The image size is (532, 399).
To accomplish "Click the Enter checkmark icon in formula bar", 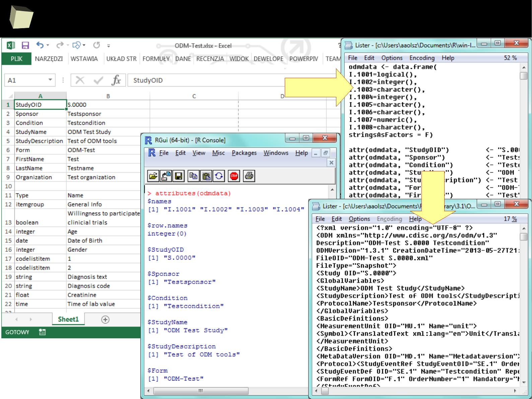I will click(98, 80).
